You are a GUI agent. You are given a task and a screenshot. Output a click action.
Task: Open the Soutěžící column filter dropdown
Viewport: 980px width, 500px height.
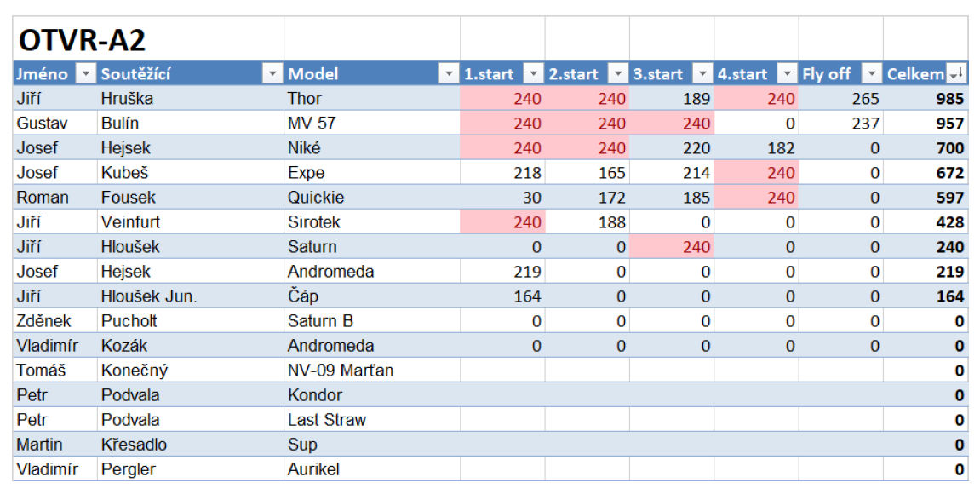click(272, 74)
